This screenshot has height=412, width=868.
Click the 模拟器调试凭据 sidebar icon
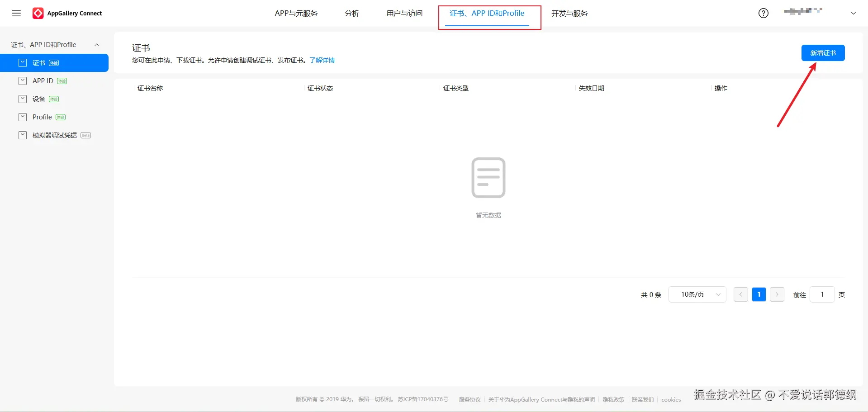pos(23,135)
